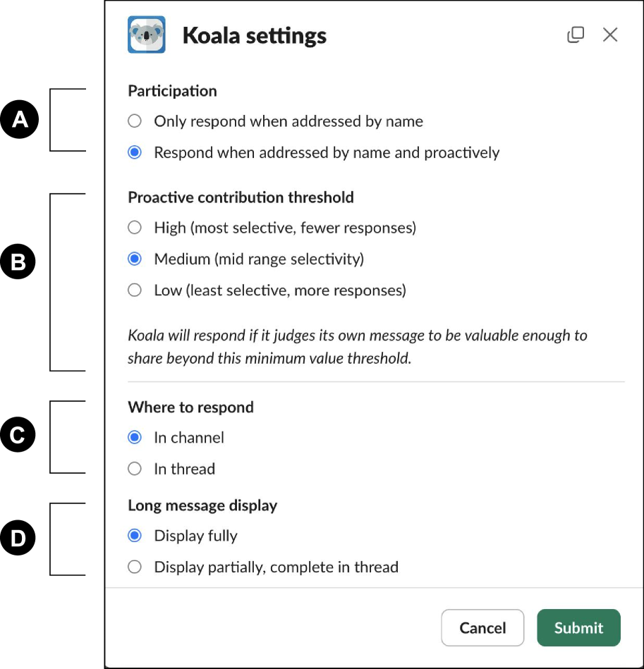Submit the Koala settings
Viewport: 644px width, 669px height.
[578, 627]
